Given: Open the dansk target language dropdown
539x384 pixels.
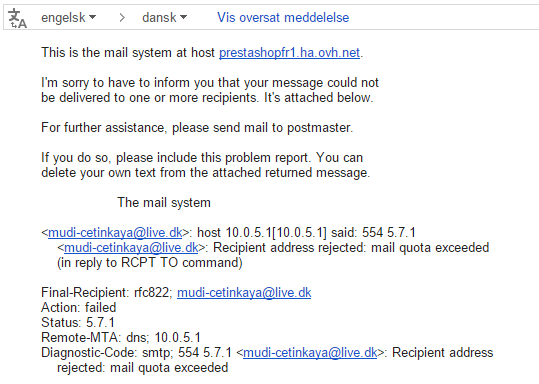Looking at the screenshot, I should point(165,17).
